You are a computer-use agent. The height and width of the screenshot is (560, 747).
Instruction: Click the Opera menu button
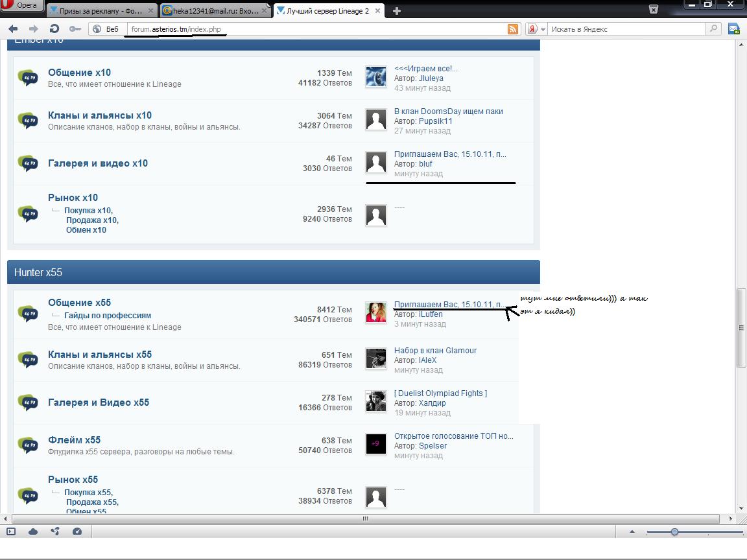22,5
